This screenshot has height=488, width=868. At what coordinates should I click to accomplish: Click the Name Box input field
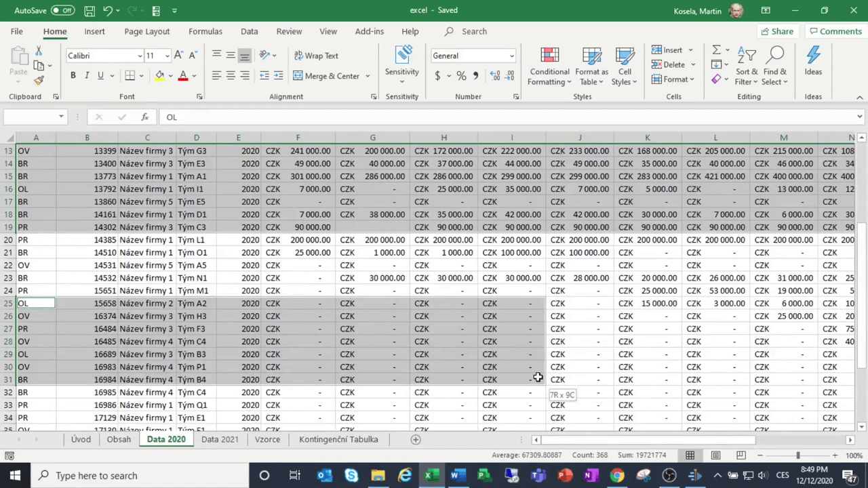click(31, 117)
